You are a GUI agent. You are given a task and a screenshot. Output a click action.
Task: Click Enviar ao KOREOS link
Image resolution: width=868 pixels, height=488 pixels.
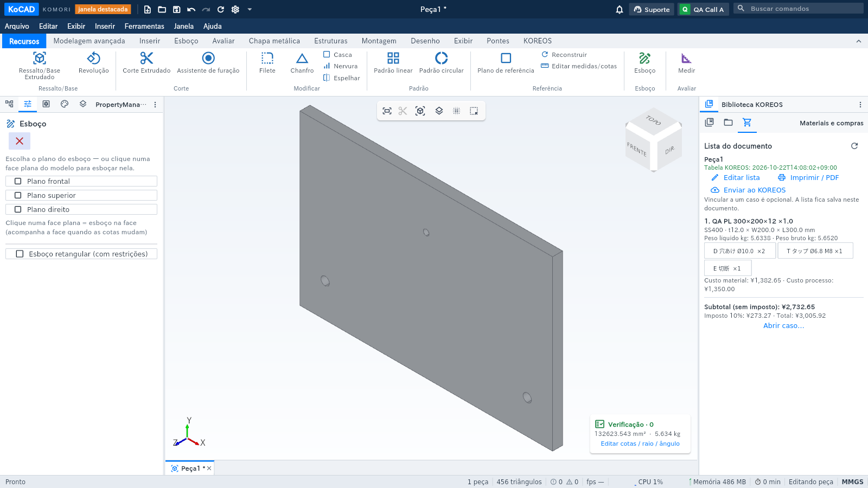[x=748, y=190]
